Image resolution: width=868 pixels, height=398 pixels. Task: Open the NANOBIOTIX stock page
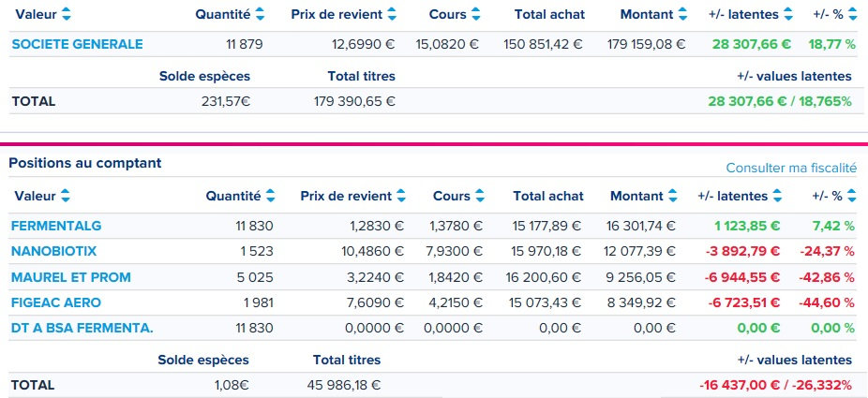point(53,251)
